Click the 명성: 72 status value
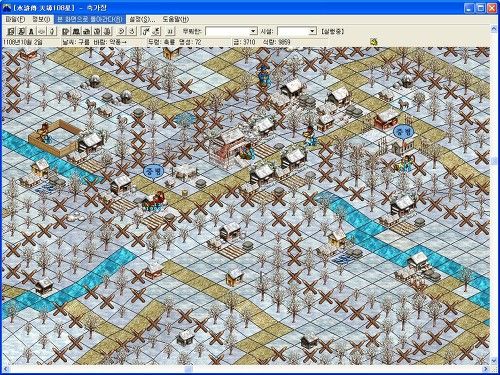The image size is (500, 375). tap(190, 42)
